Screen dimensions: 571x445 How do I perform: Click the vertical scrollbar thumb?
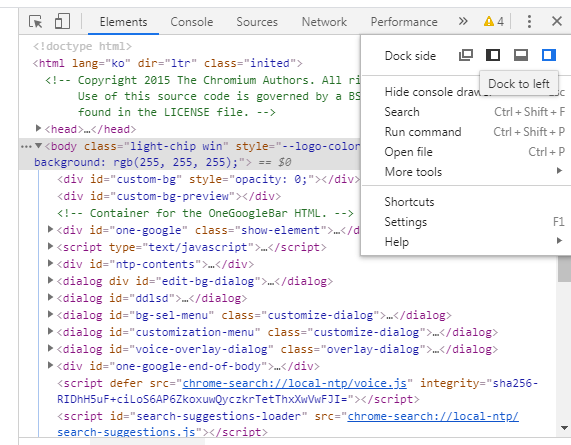[x=564, y=269]
